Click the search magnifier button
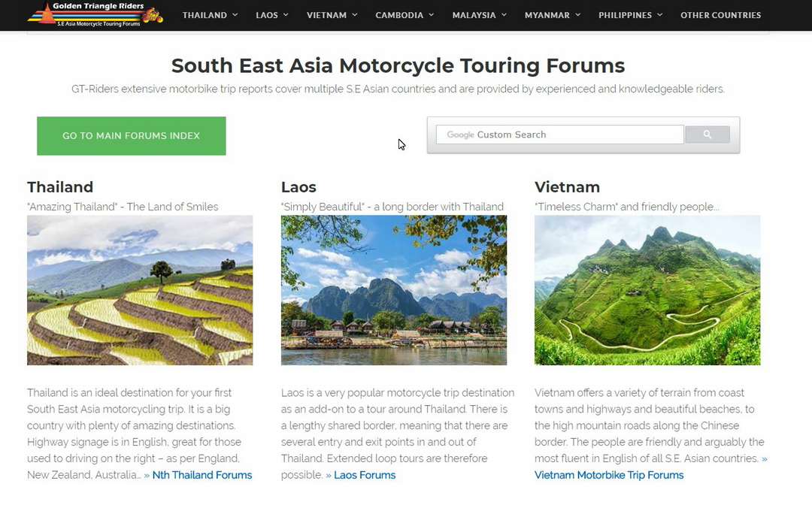This screenshot has height=505, width=812. coord(707,135)
